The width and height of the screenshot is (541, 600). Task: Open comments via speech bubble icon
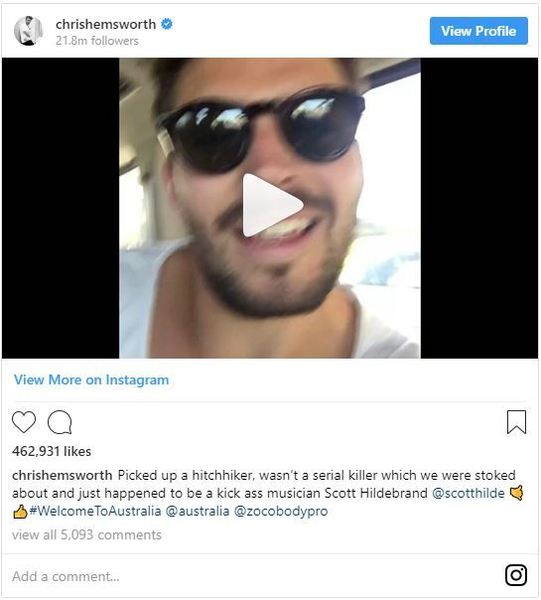pyautogui.click(x=60, y=422)
